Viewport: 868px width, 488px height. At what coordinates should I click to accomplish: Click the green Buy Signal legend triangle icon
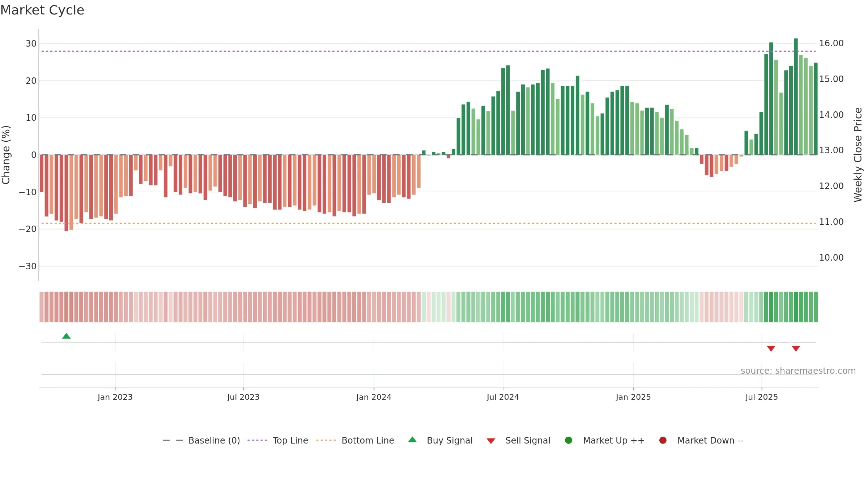tap(412, 440)
